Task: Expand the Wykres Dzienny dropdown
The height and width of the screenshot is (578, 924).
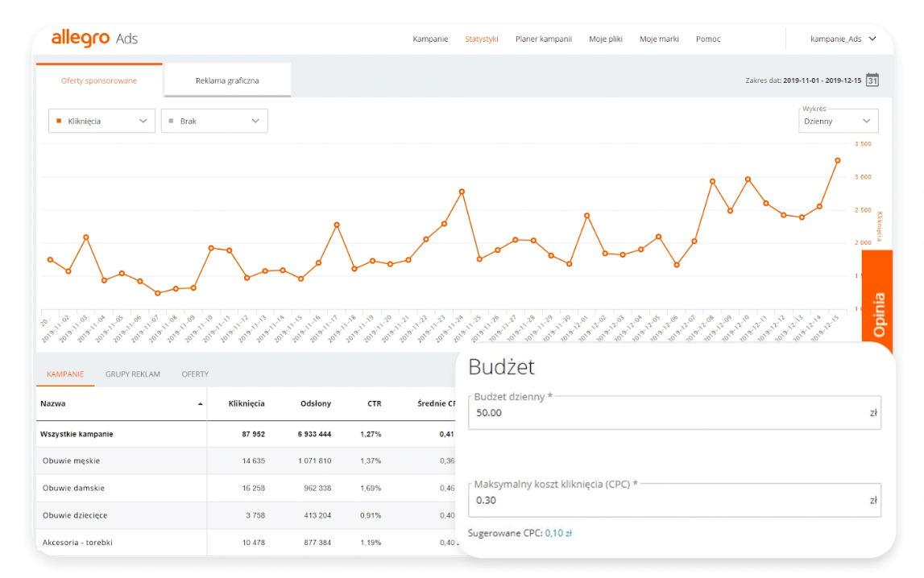Action: tap(837, 121)
